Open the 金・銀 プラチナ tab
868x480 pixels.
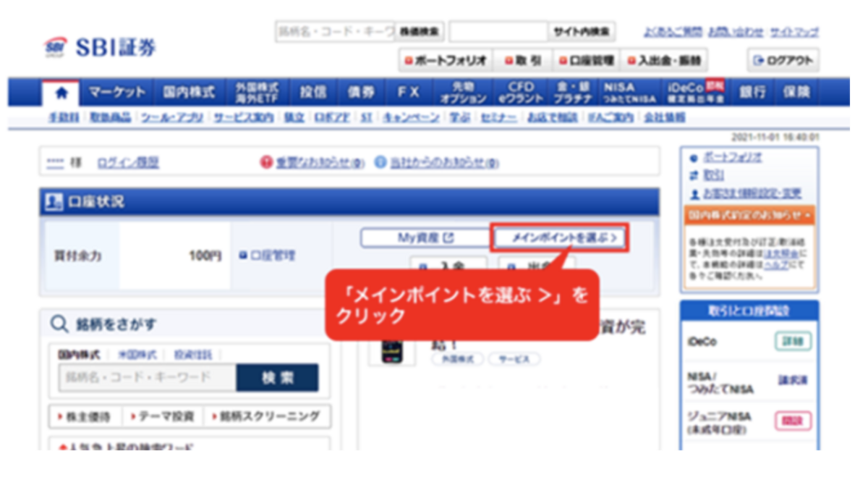[574, 93]
